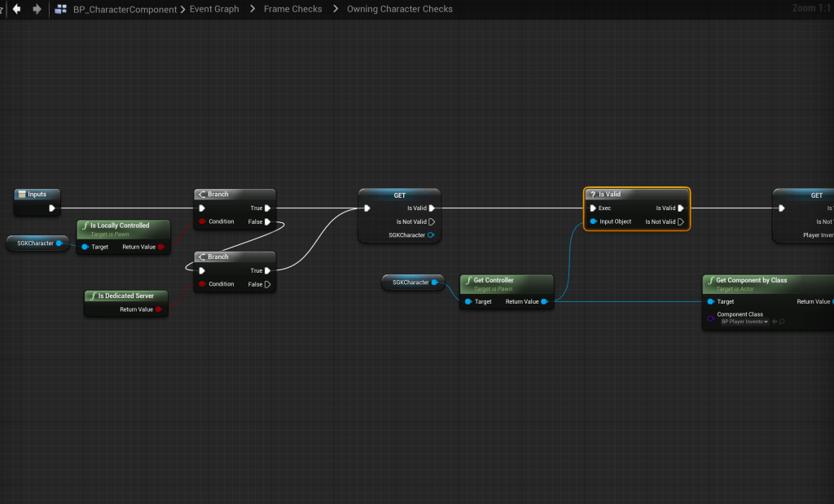
Task: Click Is Dedicated Server Return Value pin
Action: 158,309
